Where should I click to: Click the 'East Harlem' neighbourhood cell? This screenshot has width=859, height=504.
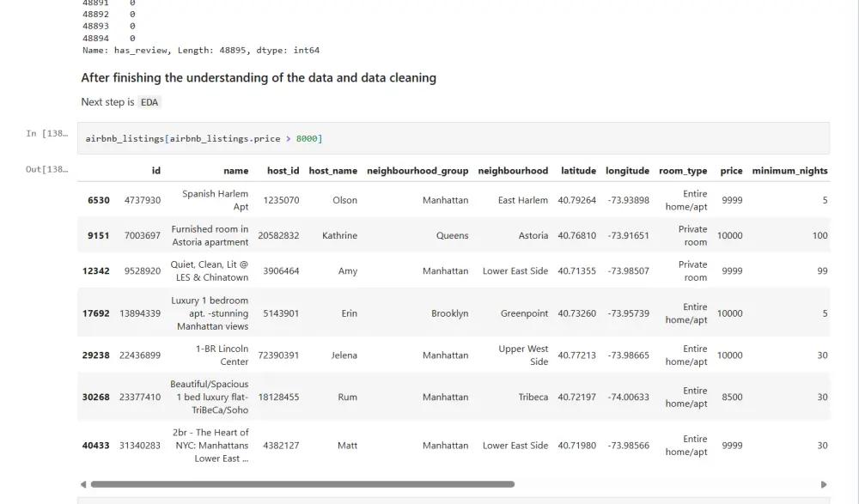(522, 201)
